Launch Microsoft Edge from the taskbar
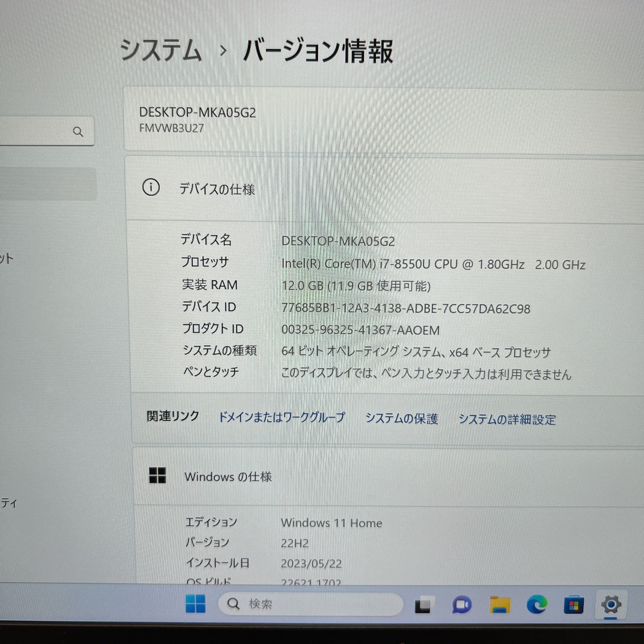Screen dimensions: 644x644 pos(537,604)
